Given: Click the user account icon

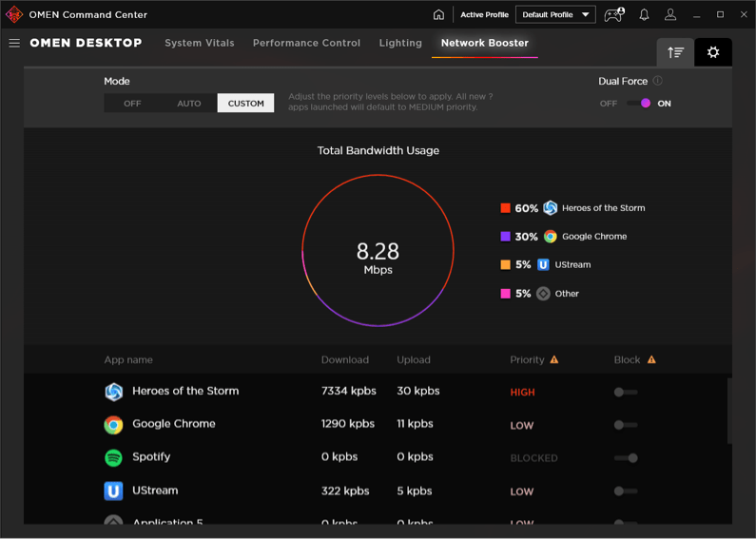Looking at the screenshot, I should coord(670,15).
